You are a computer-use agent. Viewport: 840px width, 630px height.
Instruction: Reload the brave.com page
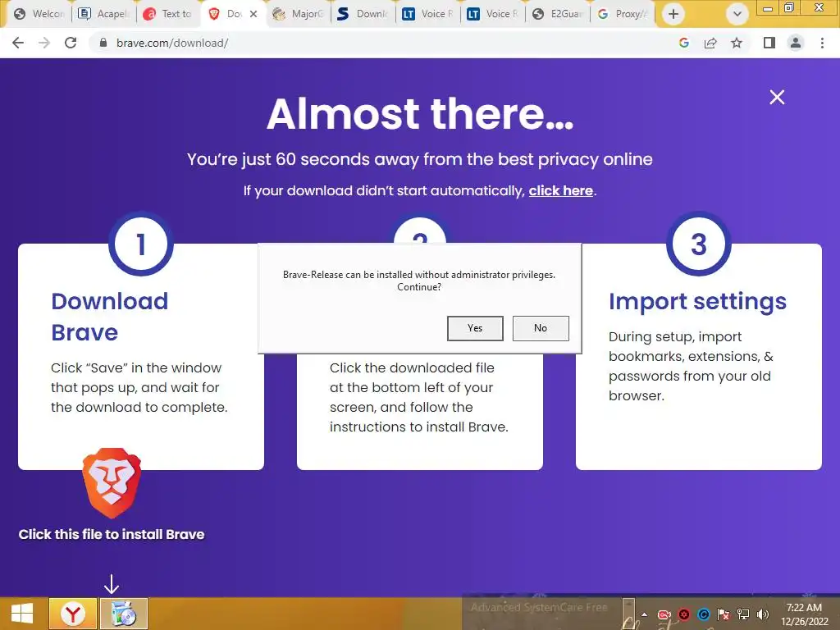[x=71, y=43]
